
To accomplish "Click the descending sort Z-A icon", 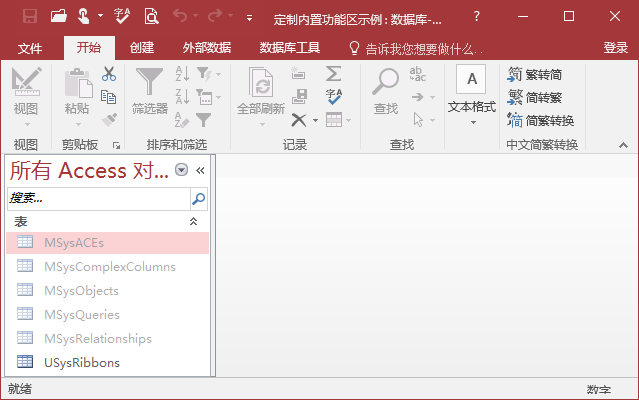I will tap(182, 97).
